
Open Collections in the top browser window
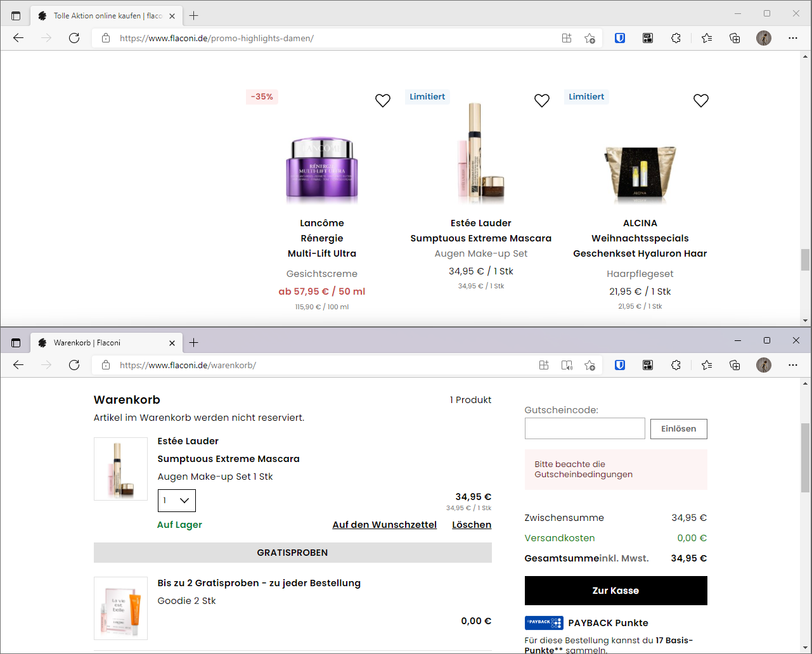pos(735,38)
